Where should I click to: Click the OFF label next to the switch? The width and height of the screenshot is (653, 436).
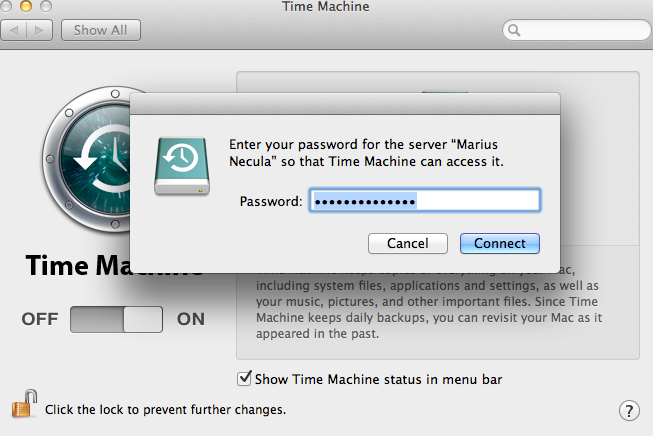40,319
